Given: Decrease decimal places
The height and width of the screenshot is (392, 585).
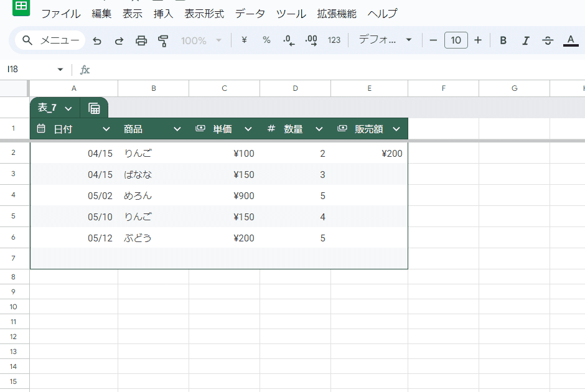Looking at the screenshot, I should tap(289, 40).
